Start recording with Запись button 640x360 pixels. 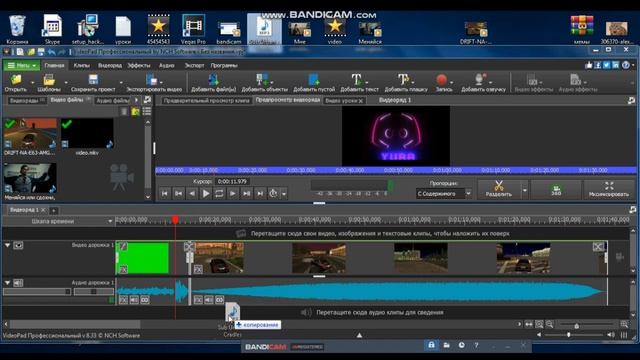[444, 83]
